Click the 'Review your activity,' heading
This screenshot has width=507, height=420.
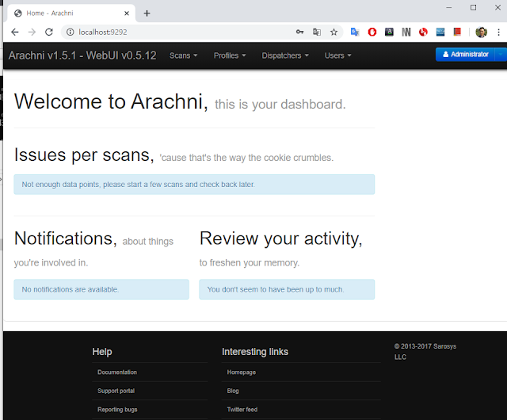[x=280, y=239]
